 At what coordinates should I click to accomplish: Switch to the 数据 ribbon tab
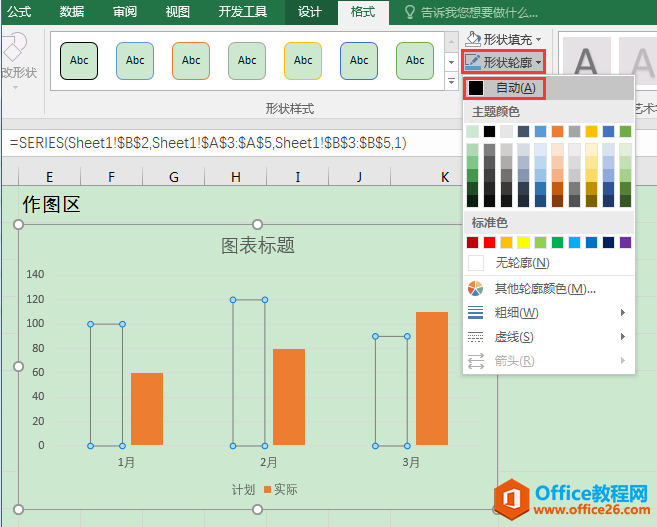(x=72, y=12)
